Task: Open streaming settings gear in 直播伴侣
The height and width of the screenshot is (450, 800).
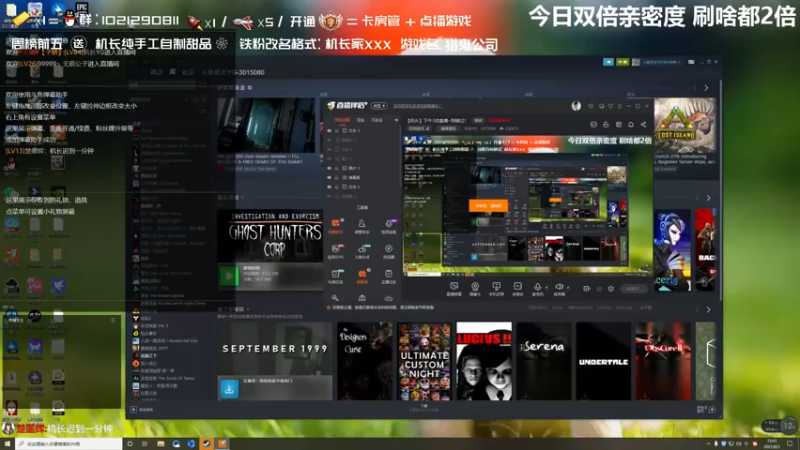Action: 611,289
